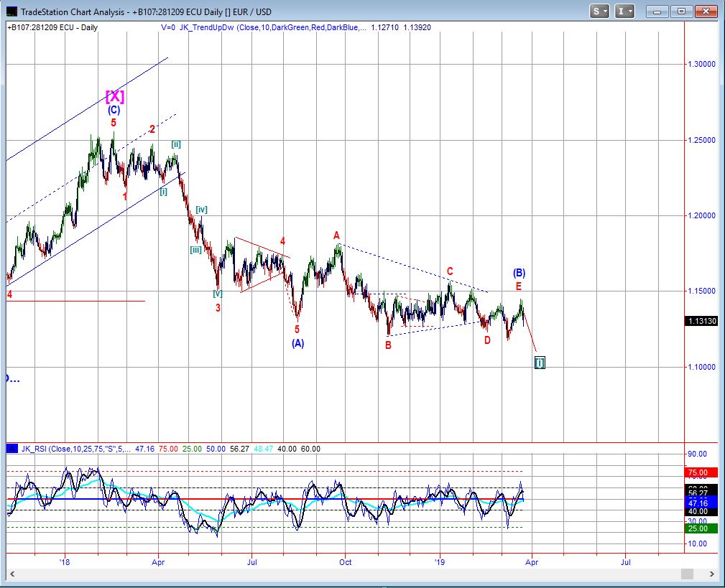Image resolution: width=725 pixels, height=588 pixels.
Task: Select the teal [ii] subwave label
Action: point(176,144)
